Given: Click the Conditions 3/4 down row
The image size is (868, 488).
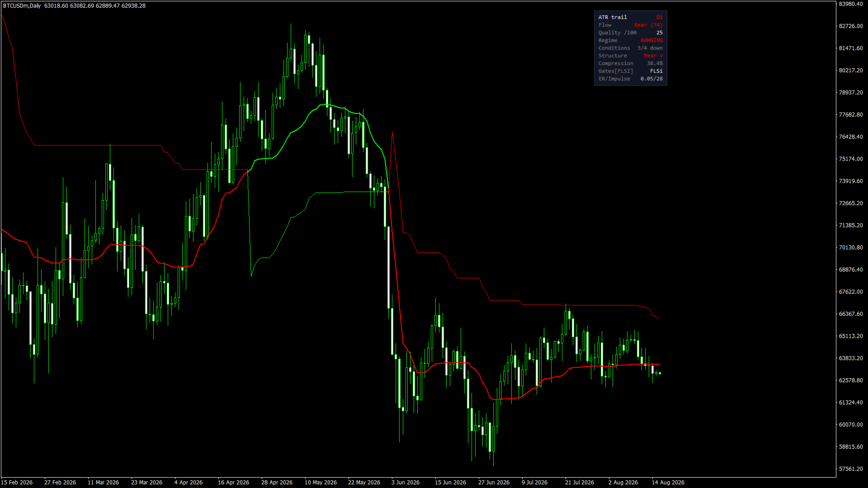Looking at the screenshot, I should point(630,48).
